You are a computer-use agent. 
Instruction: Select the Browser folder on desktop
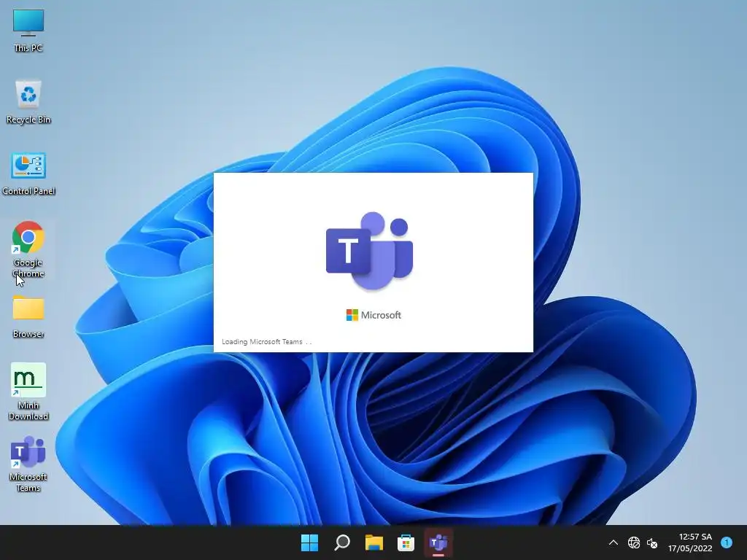pos(28,316)
